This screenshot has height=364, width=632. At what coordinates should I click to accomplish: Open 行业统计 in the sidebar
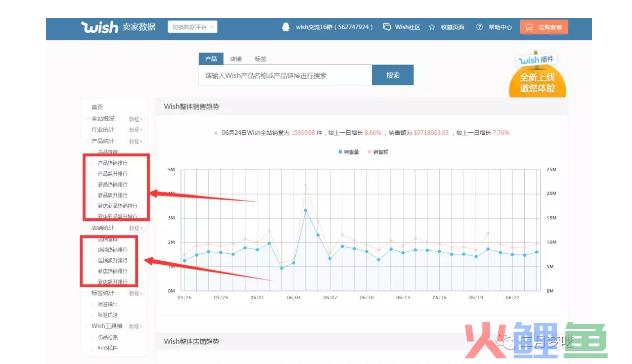pos(103,129)
